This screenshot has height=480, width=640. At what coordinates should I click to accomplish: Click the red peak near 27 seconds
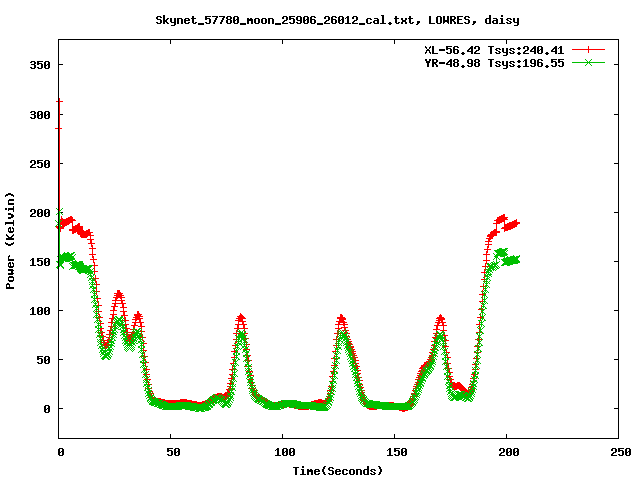click(x=119, y=293)
